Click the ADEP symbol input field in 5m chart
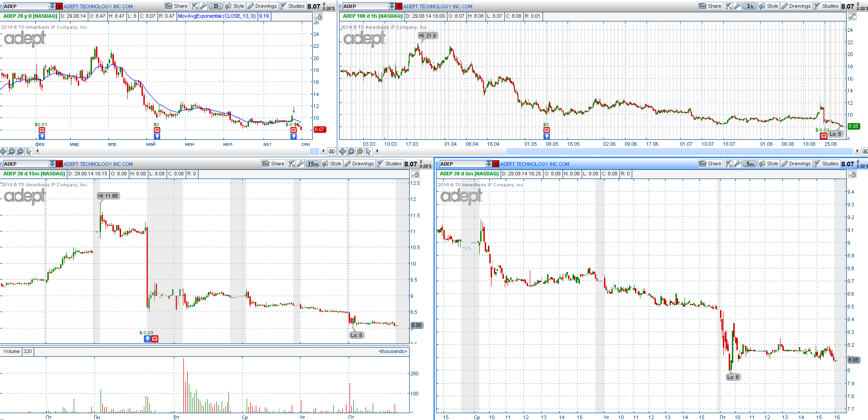The image size is (868, 420). click(462, 164)
